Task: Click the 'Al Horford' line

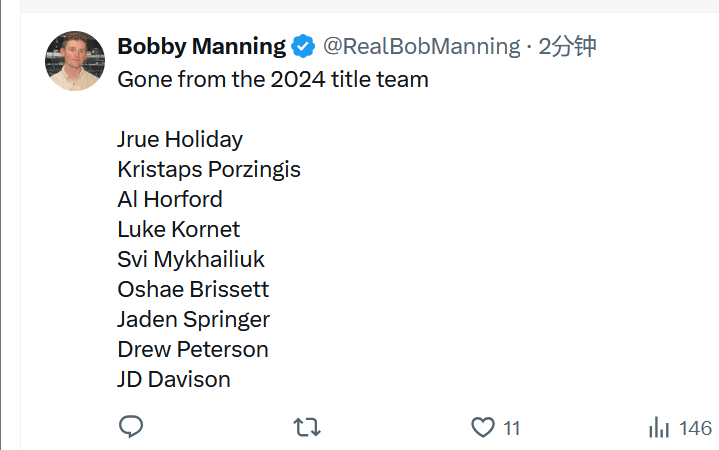Action: tap(170, 200)
